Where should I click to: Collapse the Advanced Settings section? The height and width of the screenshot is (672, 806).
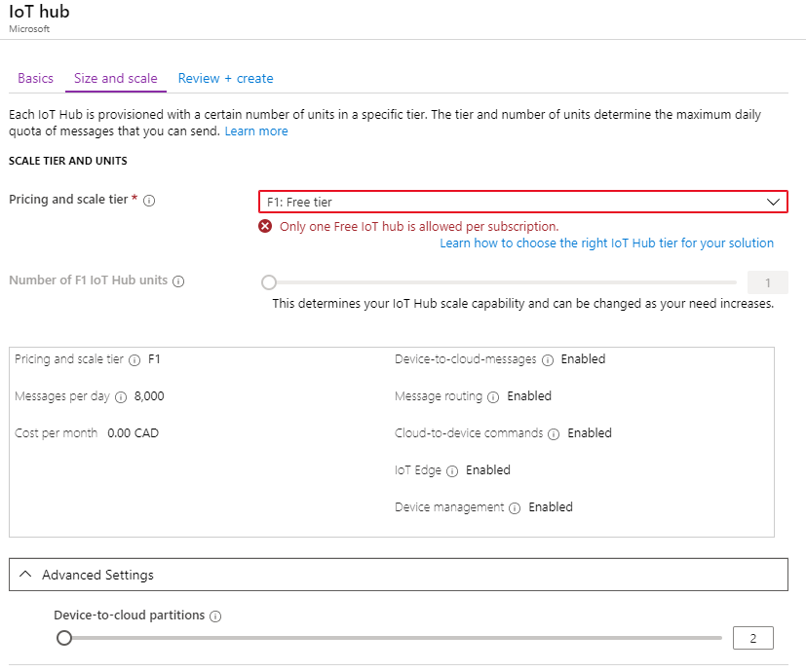point(399,575)
